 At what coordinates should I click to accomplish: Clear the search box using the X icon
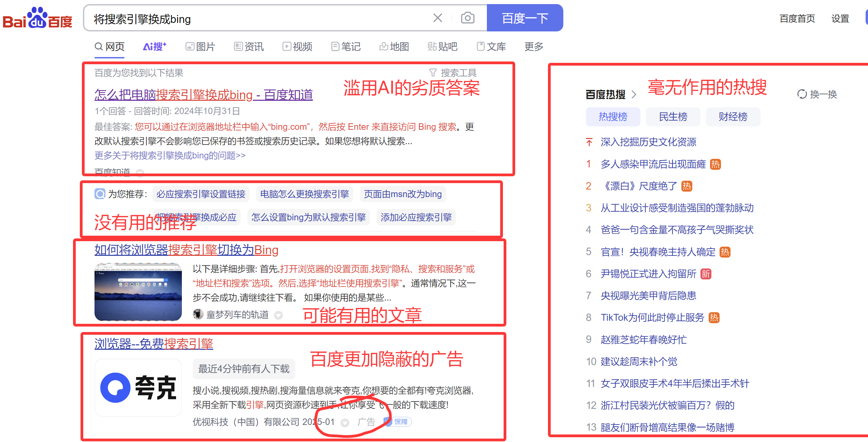(x=437, y=18)
